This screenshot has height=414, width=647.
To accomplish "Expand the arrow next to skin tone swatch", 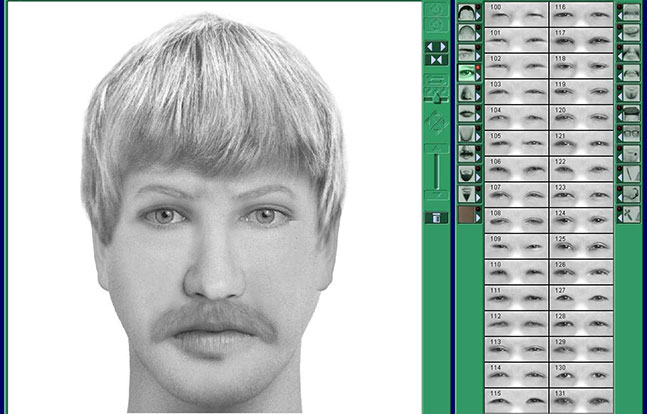I will pyautogui.click(x=478, y=218).
